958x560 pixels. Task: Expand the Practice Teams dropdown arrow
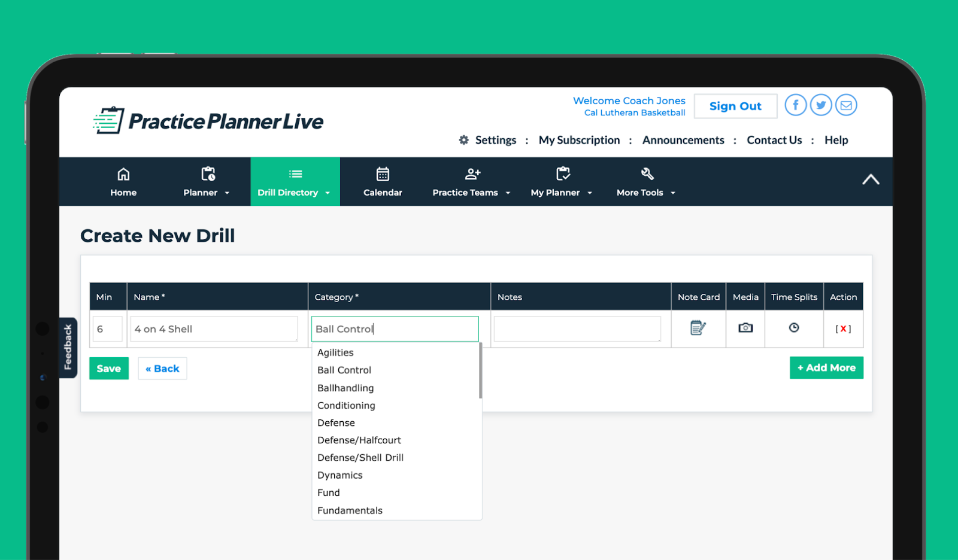pos(508,193)
